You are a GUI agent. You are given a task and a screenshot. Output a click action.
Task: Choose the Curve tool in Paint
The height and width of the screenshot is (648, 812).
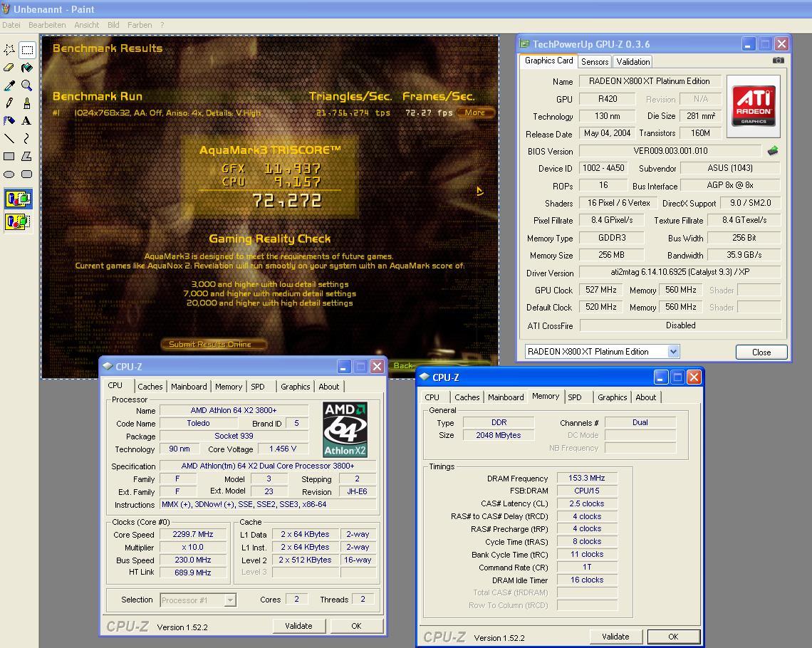click(27, 138)
